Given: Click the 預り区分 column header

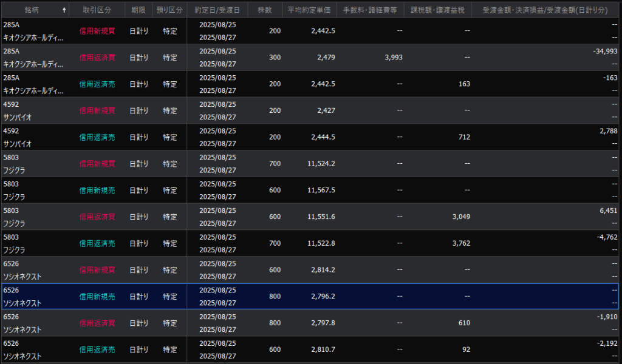Looking at the screenshot, I should click(169, 10).
